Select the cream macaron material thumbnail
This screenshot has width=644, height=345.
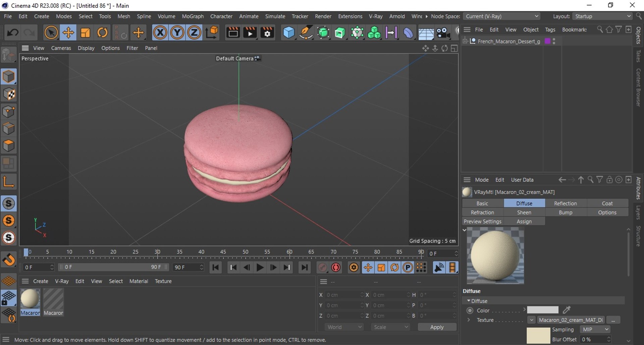pos(30,302)
